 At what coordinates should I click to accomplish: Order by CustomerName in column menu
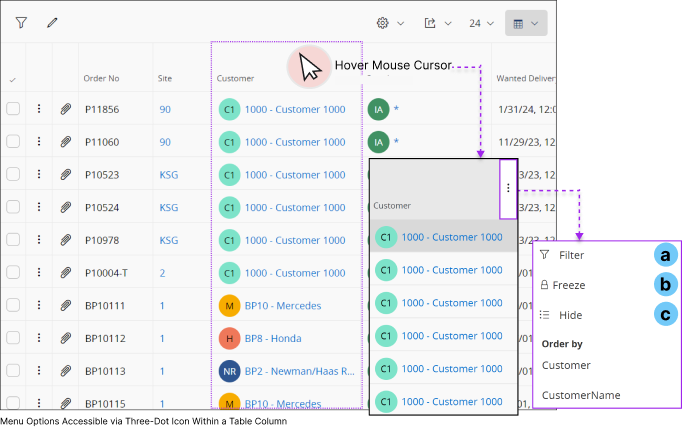pyautogui.click(x=580, y=396)
